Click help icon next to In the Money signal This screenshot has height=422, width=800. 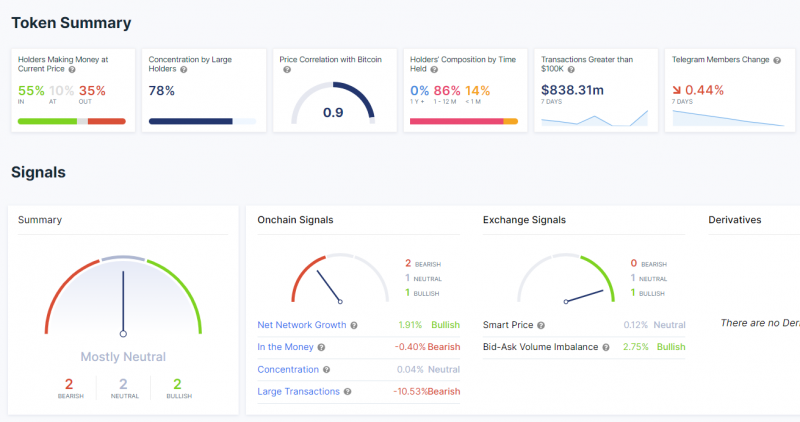[323, 347]
